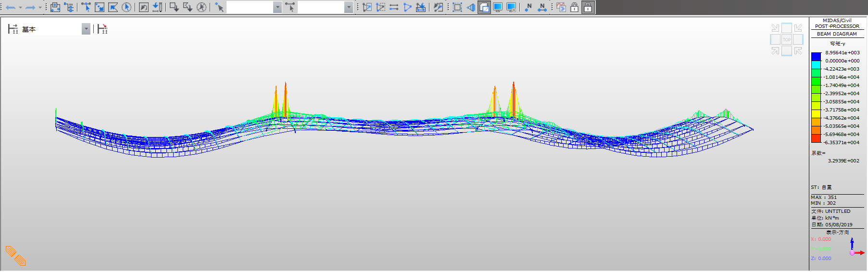Screen dimensions: 868x272
Task: Toggle the open padlock unlock button
Action: click(x=574, y=7)
